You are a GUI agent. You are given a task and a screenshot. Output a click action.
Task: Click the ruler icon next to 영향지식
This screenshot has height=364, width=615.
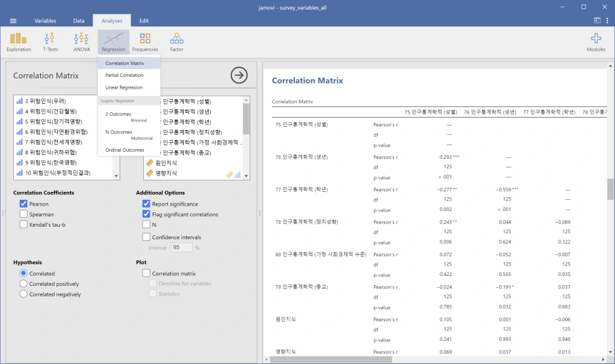tap(149, 173)
